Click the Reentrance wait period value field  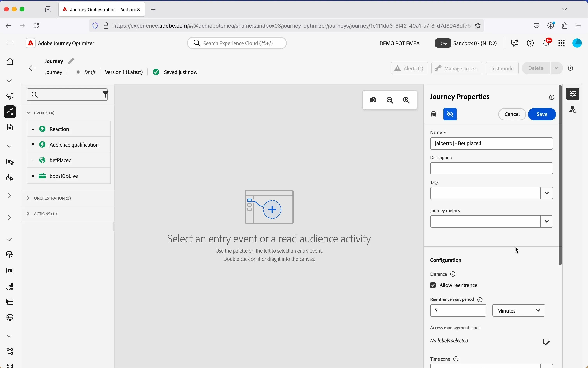[x=458, y=311]
